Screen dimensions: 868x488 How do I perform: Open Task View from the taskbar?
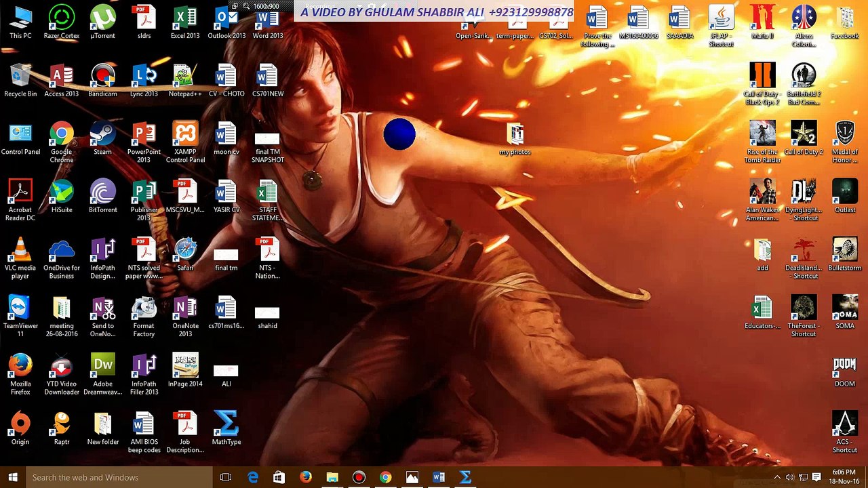[226, 477]
